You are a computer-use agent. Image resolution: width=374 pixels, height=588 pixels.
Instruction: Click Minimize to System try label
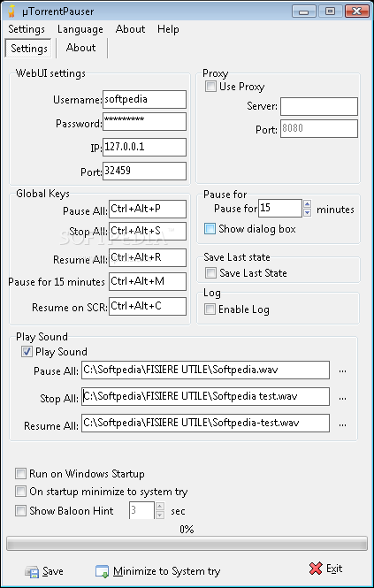(166, 571)
